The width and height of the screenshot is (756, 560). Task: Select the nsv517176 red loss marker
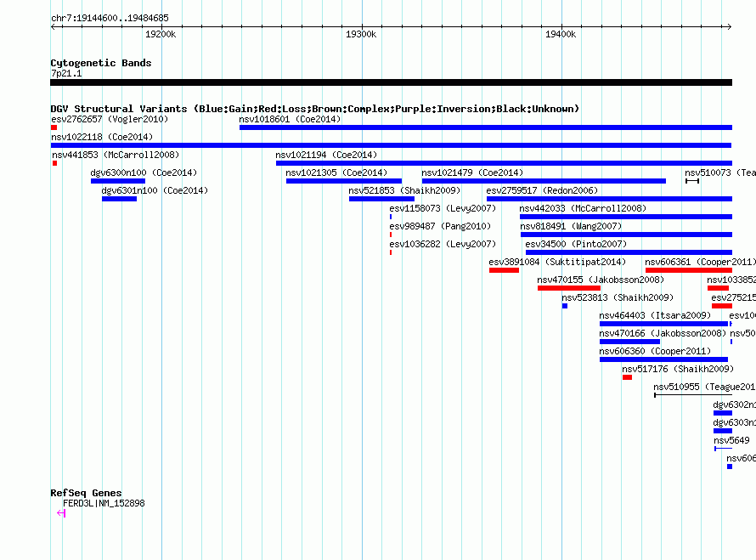pos(627,377)
